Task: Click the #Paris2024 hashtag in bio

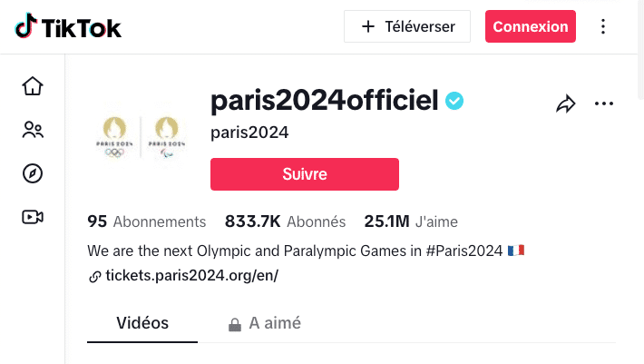Action: coord(462,251)
